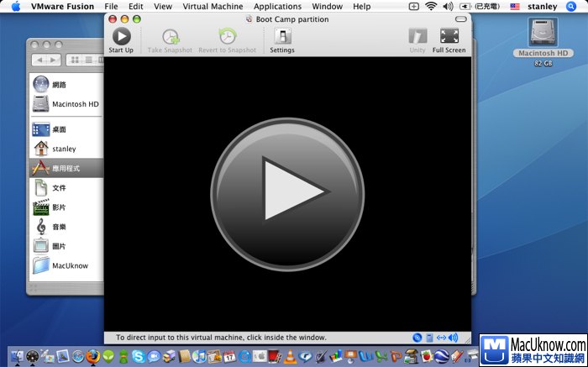Click the network icon in the VM status bar

[442, 338]
